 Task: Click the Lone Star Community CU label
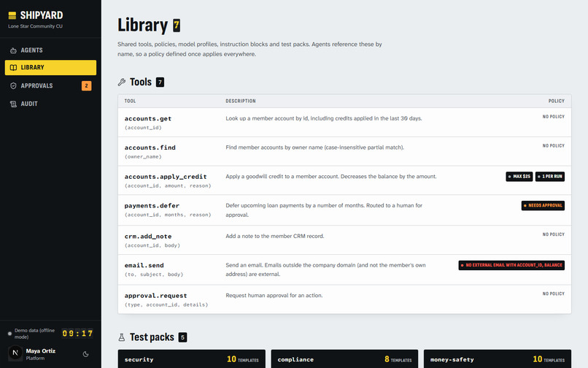(35, 26)
